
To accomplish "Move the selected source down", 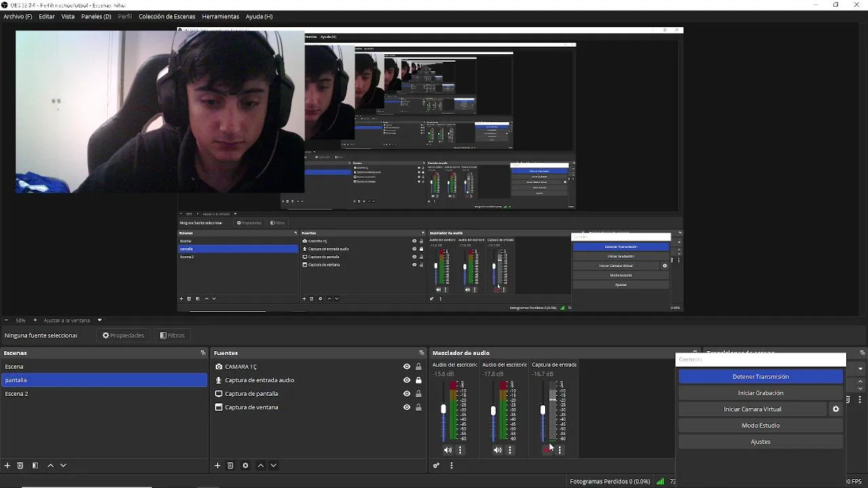I will [x=273, y=466].
